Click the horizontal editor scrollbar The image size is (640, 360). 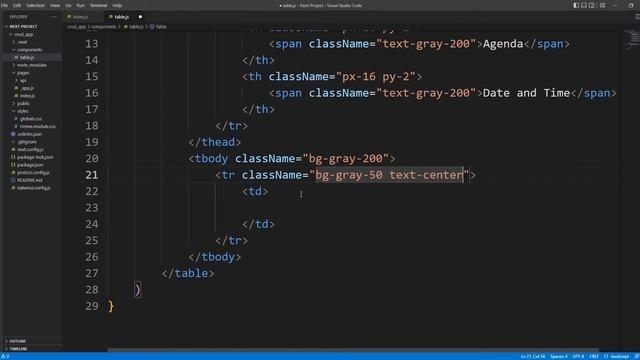[x=353, y=350]
